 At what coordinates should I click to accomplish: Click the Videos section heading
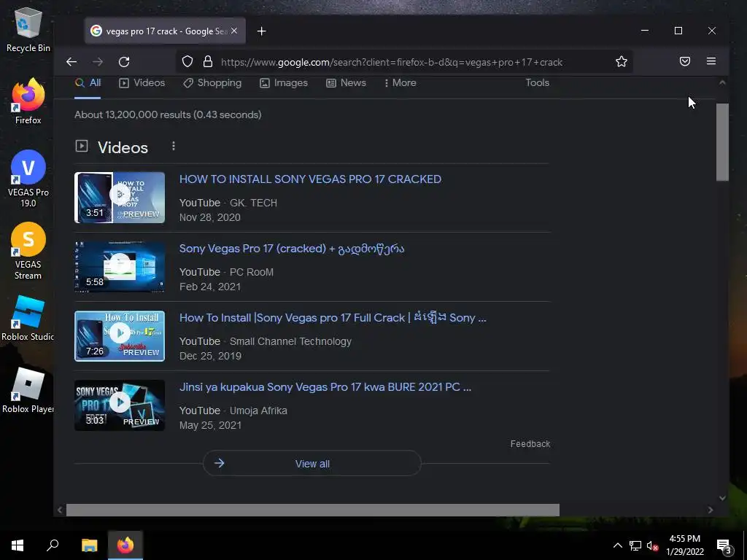coord(123,147)
